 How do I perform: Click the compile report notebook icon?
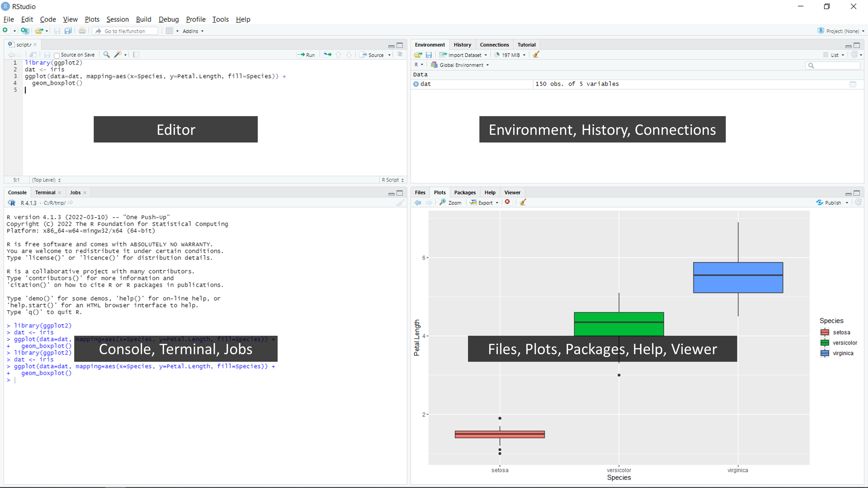(x=136, y=55)
